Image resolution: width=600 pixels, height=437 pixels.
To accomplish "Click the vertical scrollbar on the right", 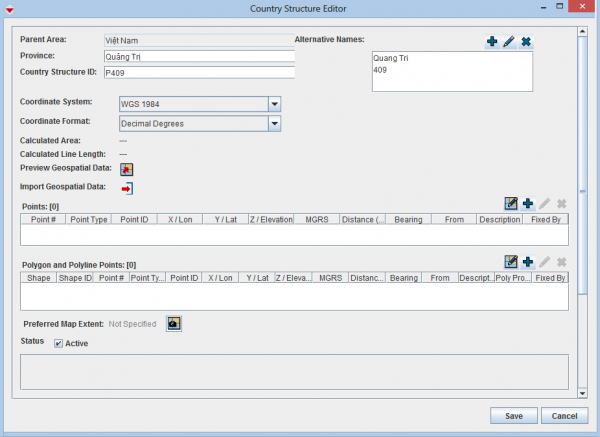I will coord(583,200).
